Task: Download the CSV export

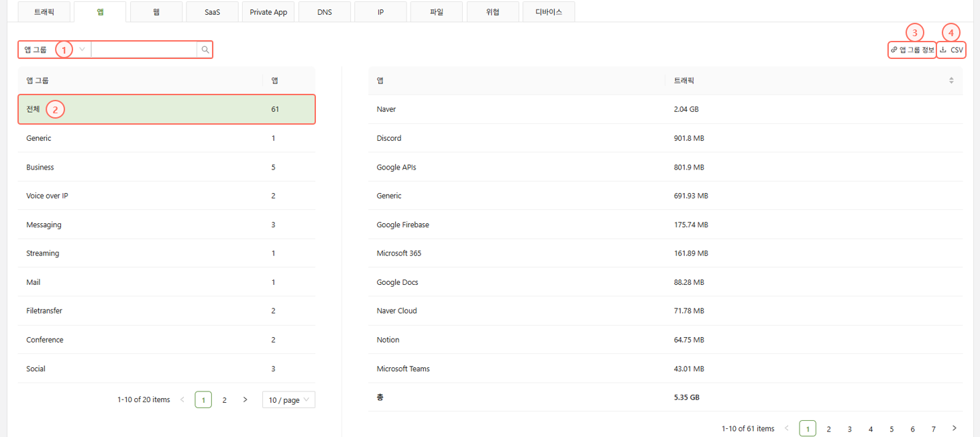Action: [x=952, y=50]
